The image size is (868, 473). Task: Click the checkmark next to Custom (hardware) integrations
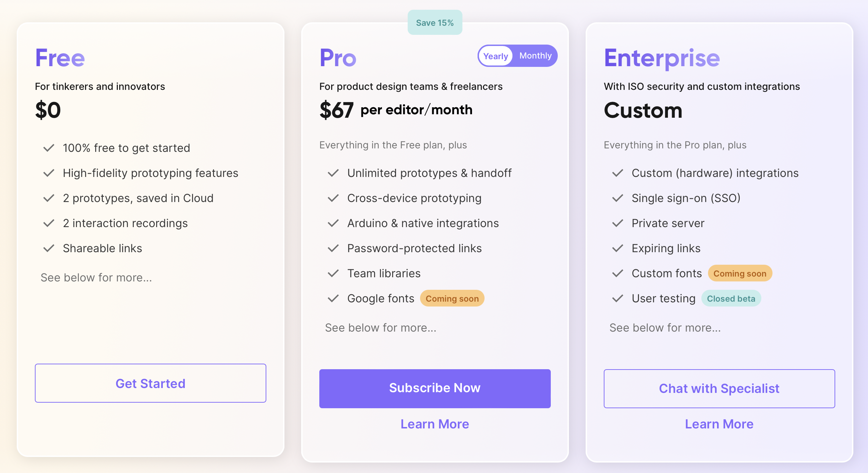point(617,173)
